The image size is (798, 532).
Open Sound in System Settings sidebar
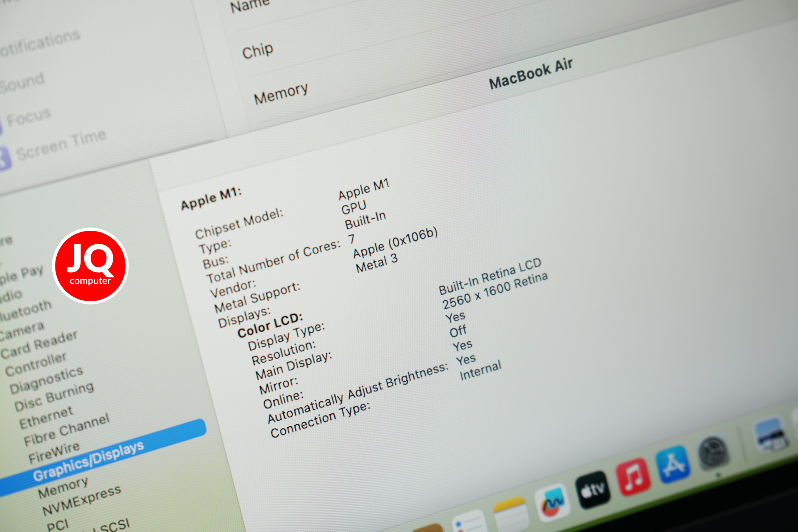click(22, 83)
